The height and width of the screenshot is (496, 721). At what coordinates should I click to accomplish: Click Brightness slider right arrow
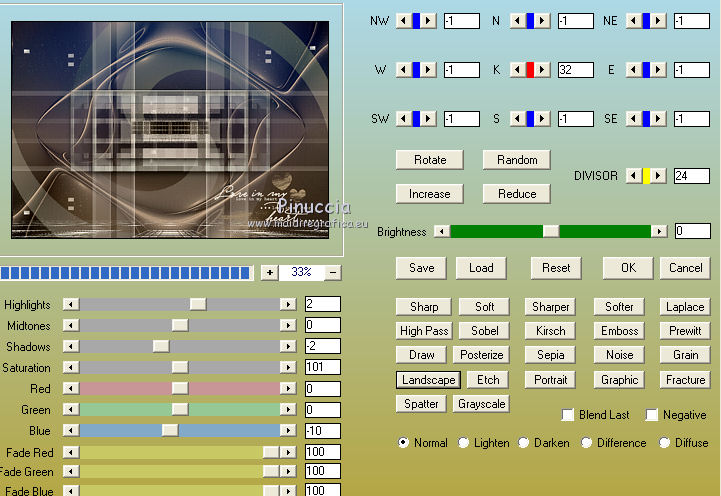point(659,231)
